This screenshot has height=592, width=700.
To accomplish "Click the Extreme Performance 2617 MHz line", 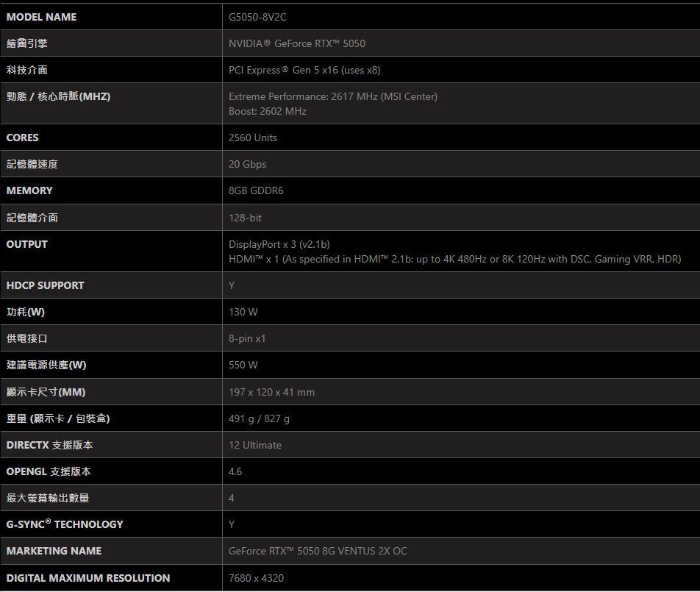I will (332, 96).
